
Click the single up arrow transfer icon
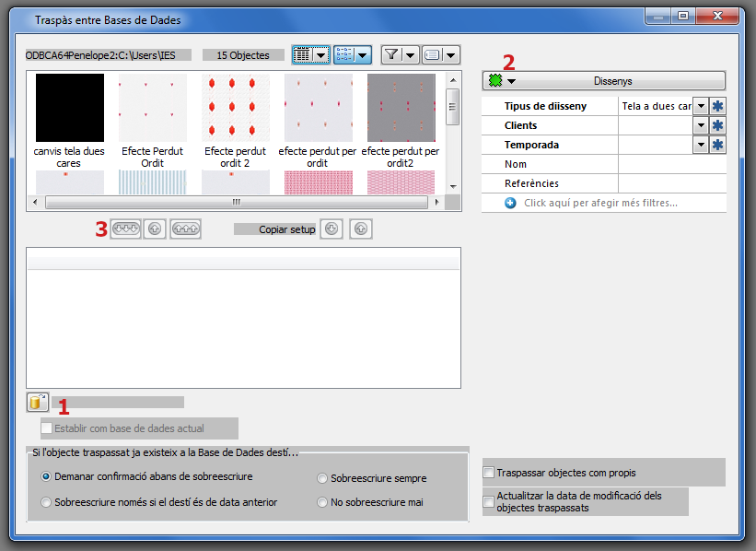[x=155, y=229]
